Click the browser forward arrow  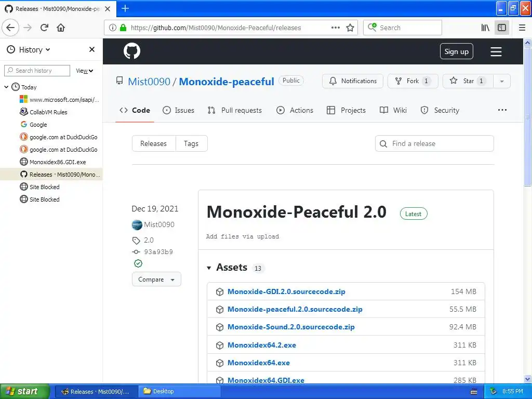pyautogui.click(x=28, y=28)
